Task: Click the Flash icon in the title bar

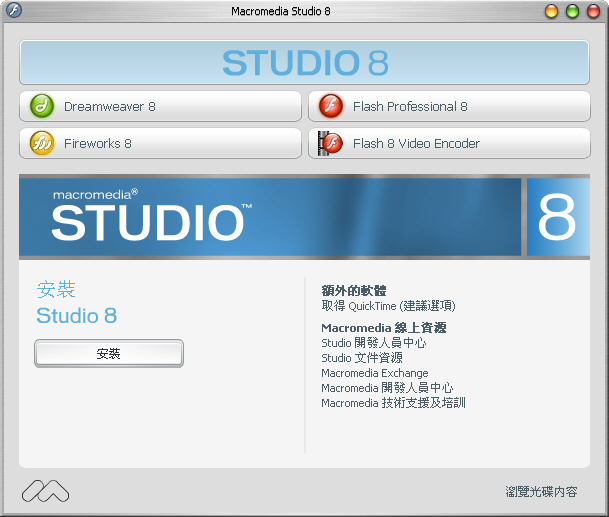Action: coord(14,10)
